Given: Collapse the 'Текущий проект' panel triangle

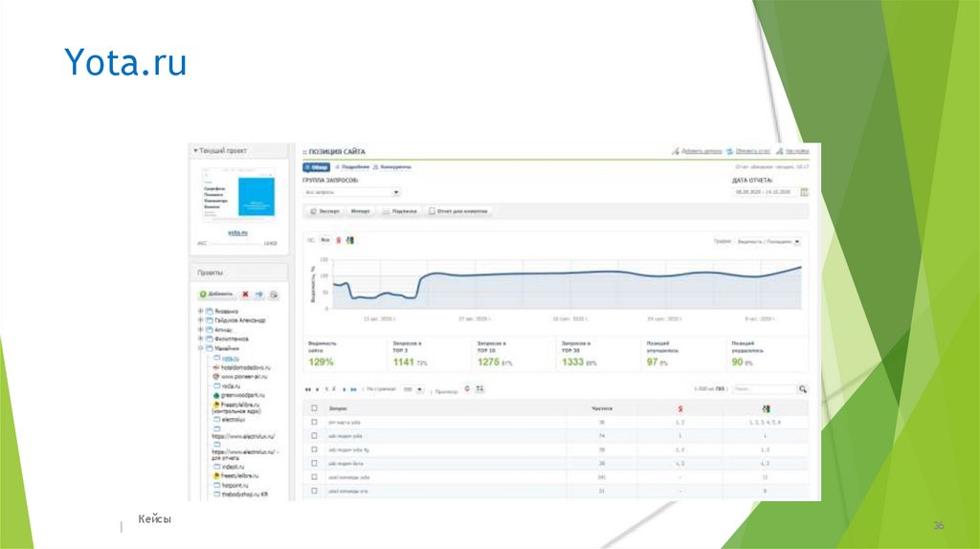Looking at the screenshot, I should point(195,150).
